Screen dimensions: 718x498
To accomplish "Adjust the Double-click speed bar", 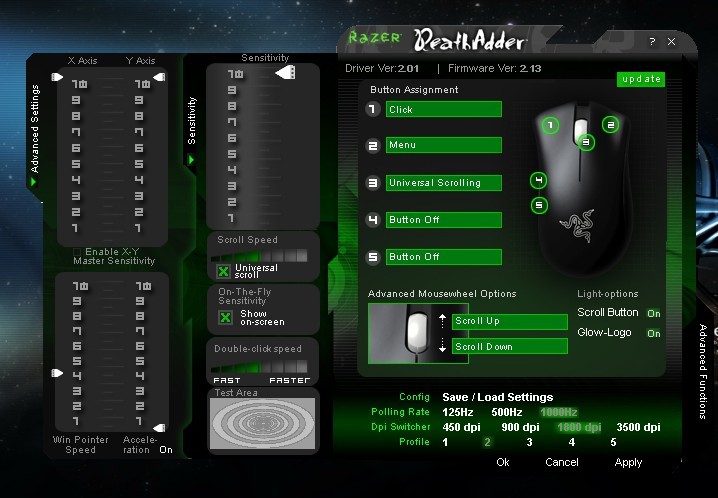I will [259, 366].
